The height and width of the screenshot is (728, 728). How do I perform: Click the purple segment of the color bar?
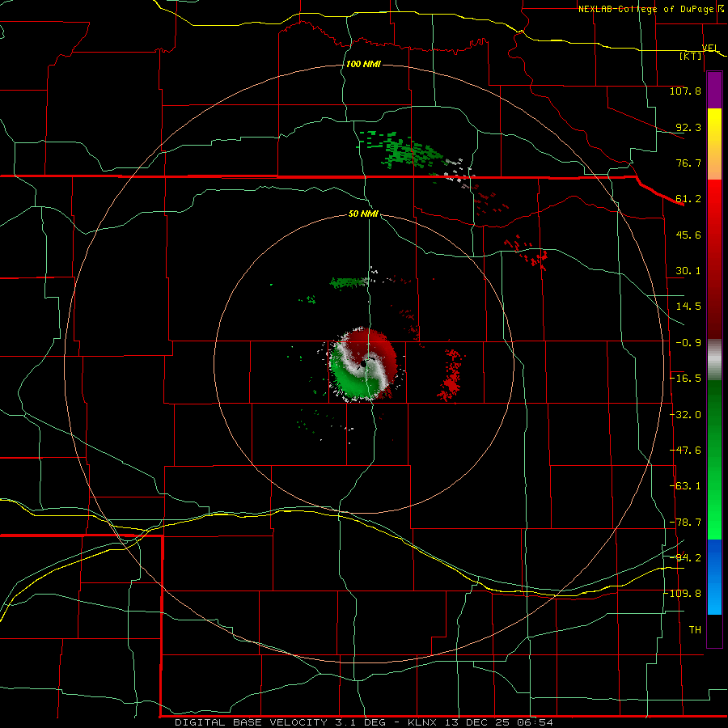(x=714, y=91)
